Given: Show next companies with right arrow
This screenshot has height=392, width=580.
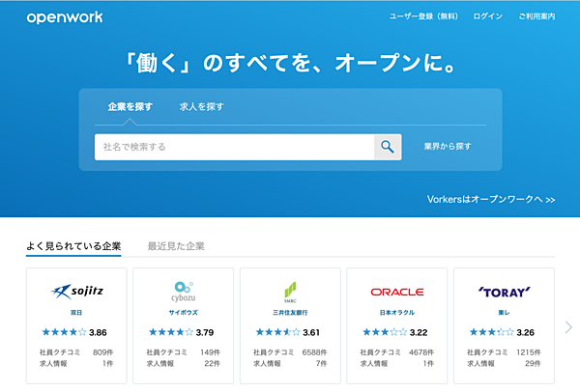Looking at the screenshot, I should [568, 327].
